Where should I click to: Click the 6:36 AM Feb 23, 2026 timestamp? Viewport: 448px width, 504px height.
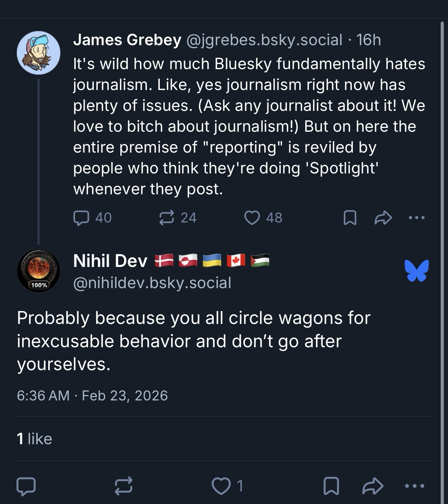click(x=92, y=396)
